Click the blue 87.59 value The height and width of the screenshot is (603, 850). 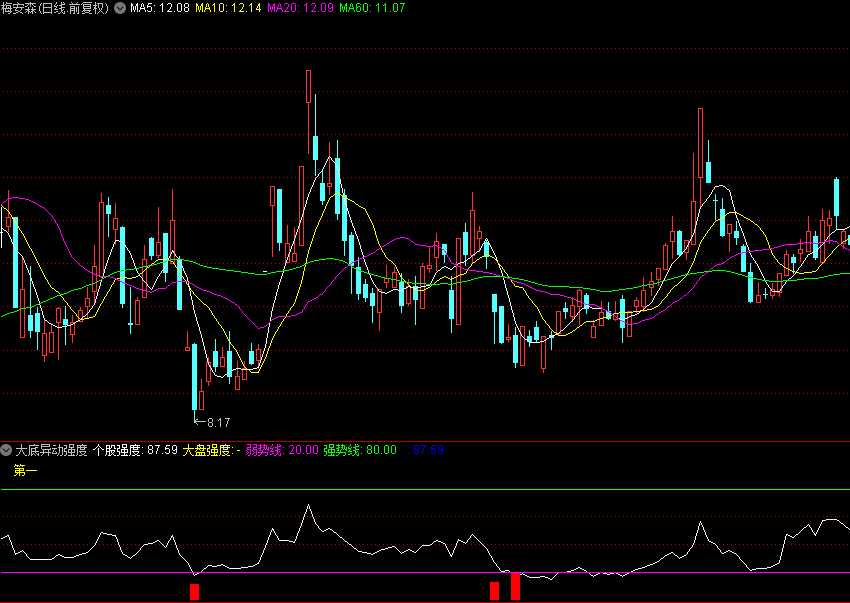(x=428, y=450)
